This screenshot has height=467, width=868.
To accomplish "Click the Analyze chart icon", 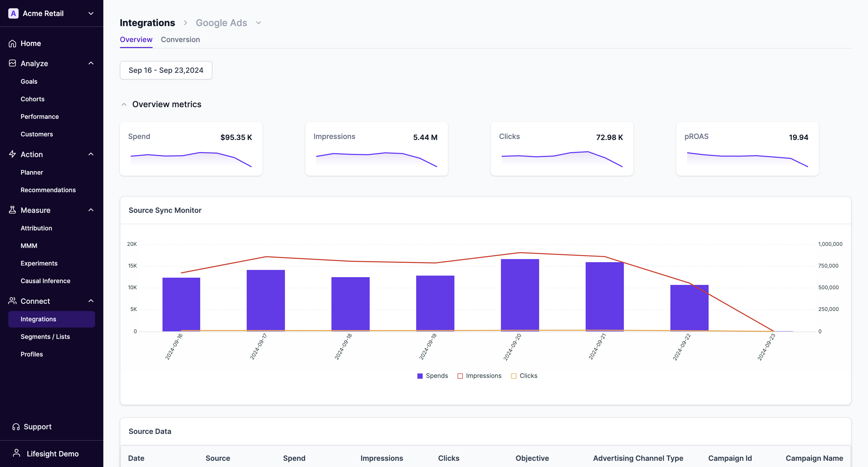I will coord(12,63).
